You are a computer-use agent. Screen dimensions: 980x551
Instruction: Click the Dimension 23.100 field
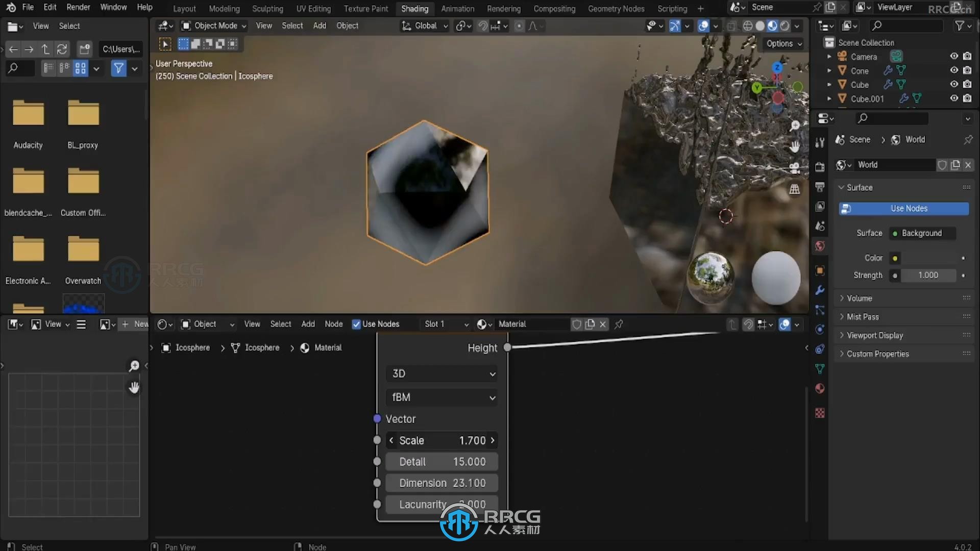coord(442,483)
